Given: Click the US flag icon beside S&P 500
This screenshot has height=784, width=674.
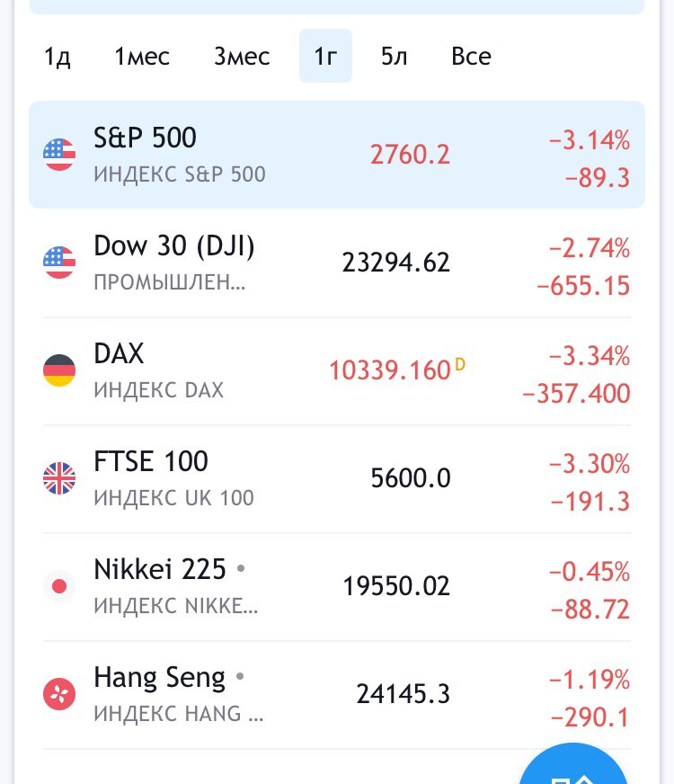Looking at the screenshot, I should [59, 155].
